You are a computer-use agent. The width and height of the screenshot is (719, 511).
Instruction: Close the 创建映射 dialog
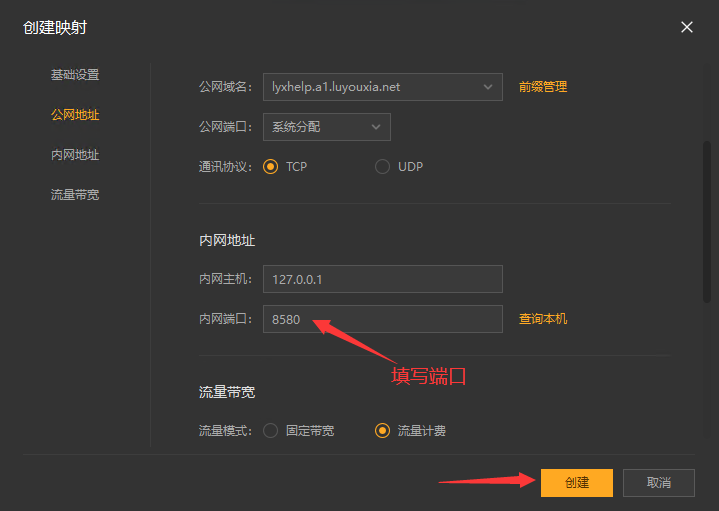click(x=686, y=27)
